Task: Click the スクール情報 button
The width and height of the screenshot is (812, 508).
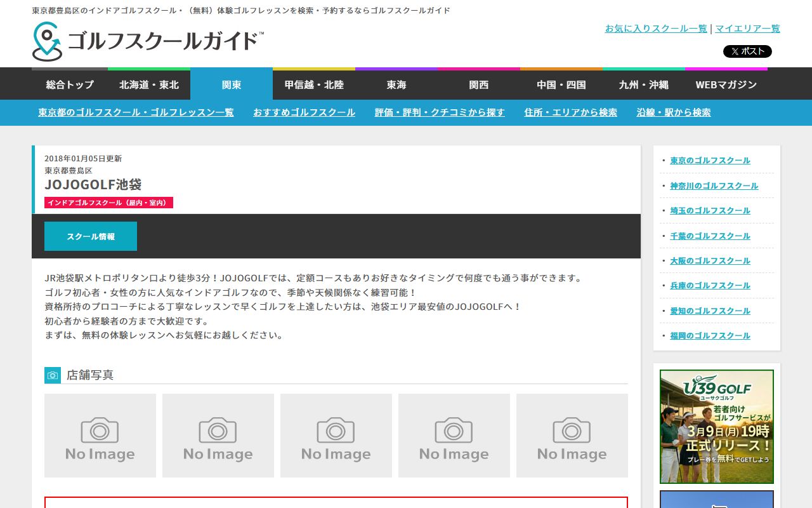Action: (x=91, y=236)
